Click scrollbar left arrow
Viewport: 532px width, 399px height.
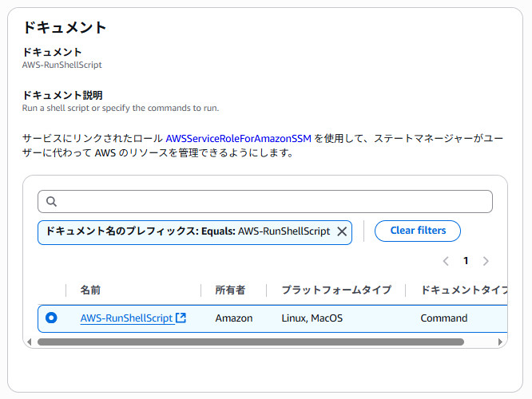[30, 342]
